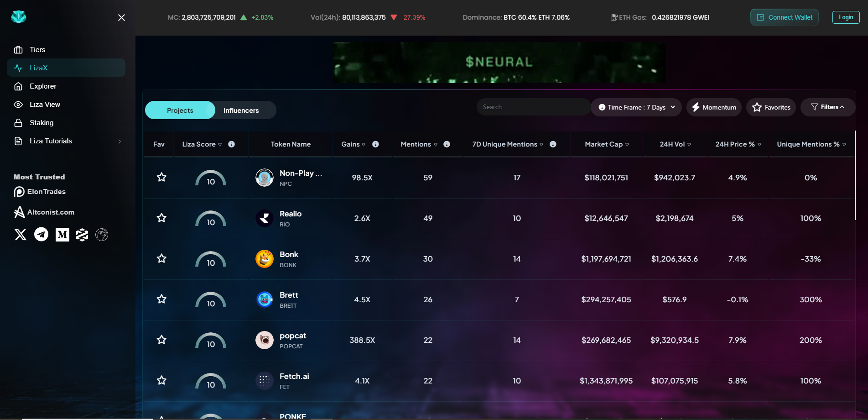Click the NPC token logo

(265, 178)
